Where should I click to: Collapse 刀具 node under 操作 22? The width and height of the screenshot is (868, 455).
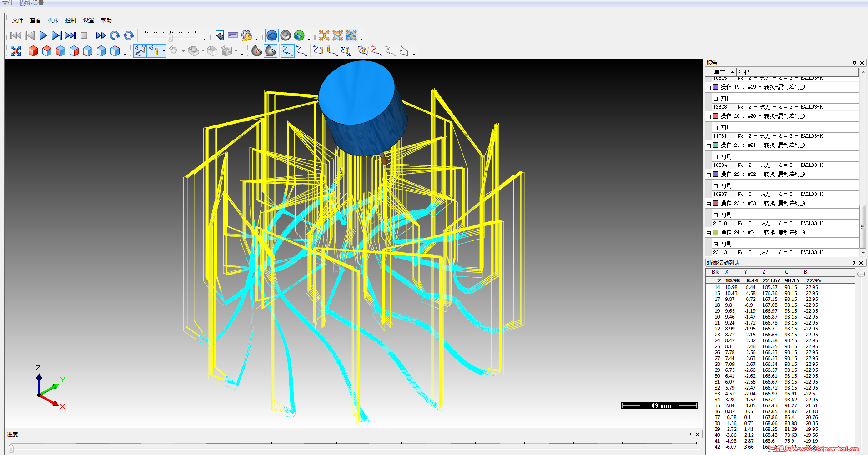[716, 186]
